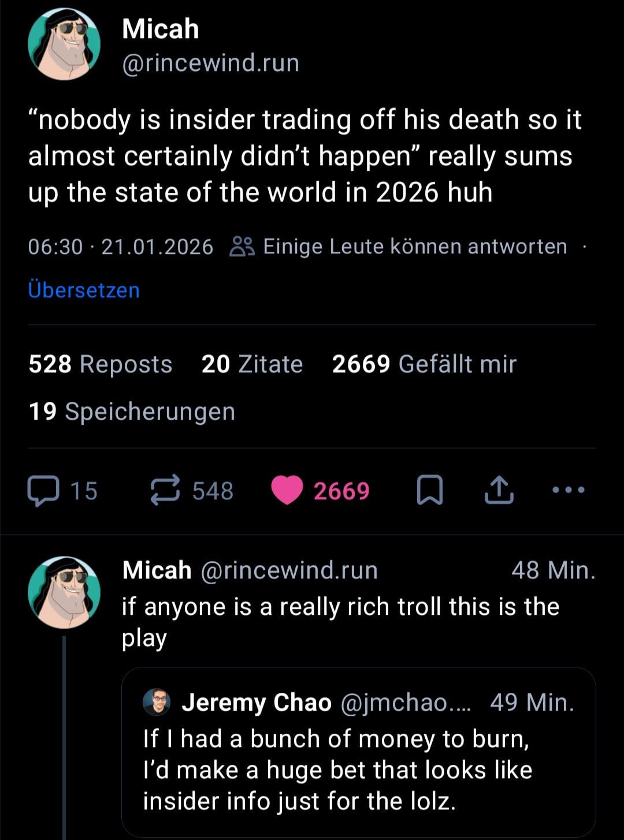The image size is (624, 840).
Task: Unlike the post via pink heart
Action: (287, 491)
